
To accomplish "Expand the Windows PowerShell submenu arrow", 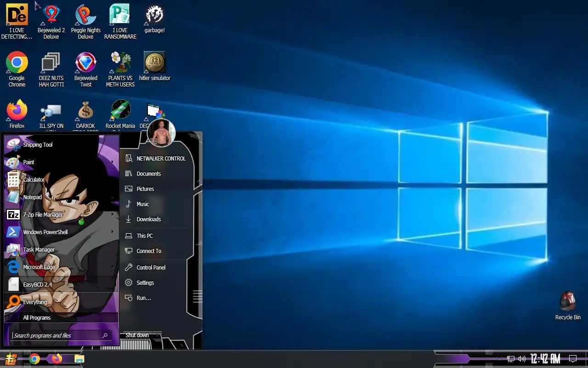I will (x=112, y=232).
